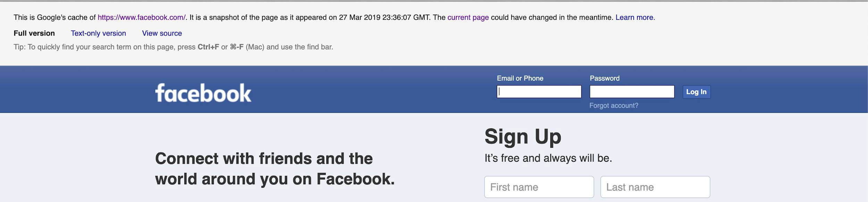Click the find bar tip text
Image resolution: width=868 pixels, height=202 pixels.
tap(173, 47)
